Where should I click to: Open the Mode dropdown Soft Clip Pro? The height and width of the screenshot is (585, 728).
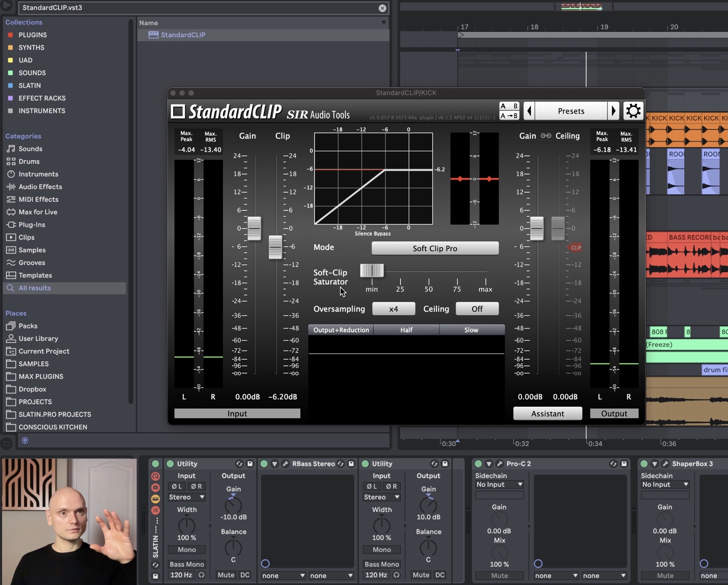(435, 248)
